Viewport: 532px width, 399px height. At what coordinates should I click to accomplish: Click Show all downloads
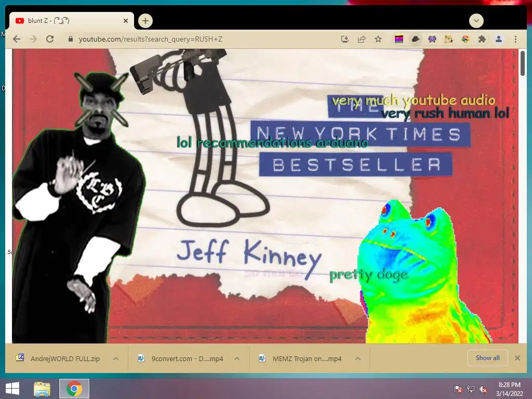(487, 358)
